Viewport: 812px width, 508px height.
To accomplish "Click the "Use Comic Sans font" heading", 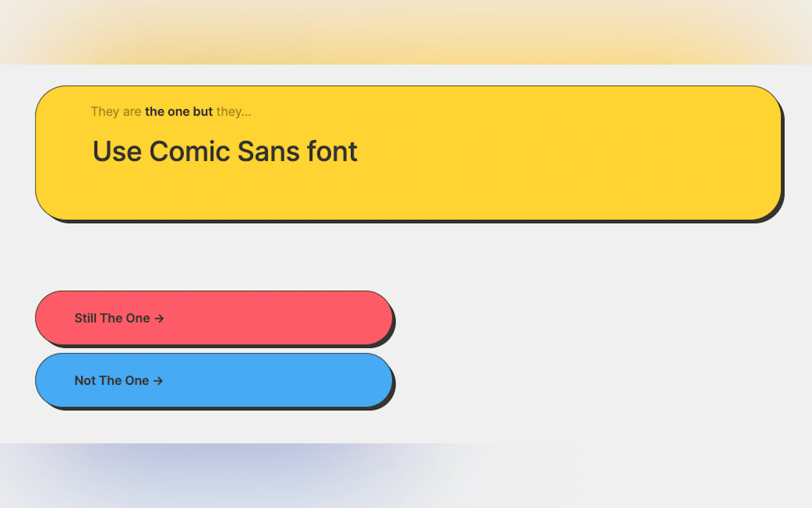I will (225, 152).
